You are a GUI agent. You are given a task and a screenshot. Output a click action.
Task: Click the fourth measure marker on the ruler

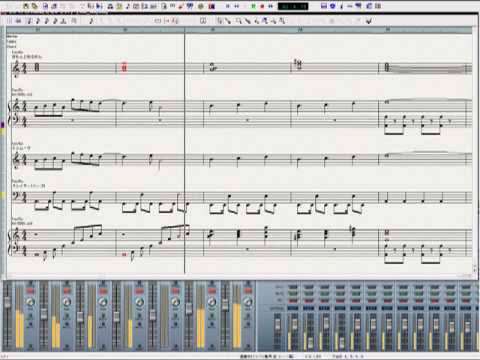[300, 30]
